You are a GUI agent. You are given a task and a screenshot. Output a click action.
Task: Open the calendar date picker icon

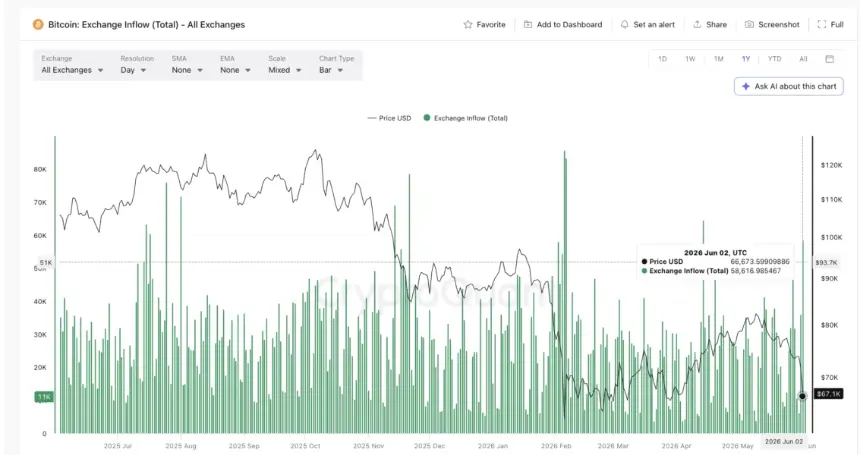830,59
